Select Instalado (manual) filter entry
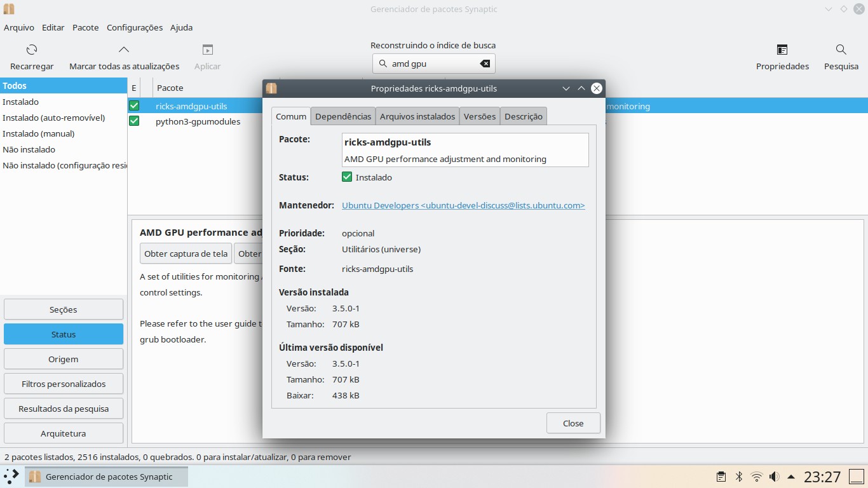868x488 pixels. pos(64,133)
